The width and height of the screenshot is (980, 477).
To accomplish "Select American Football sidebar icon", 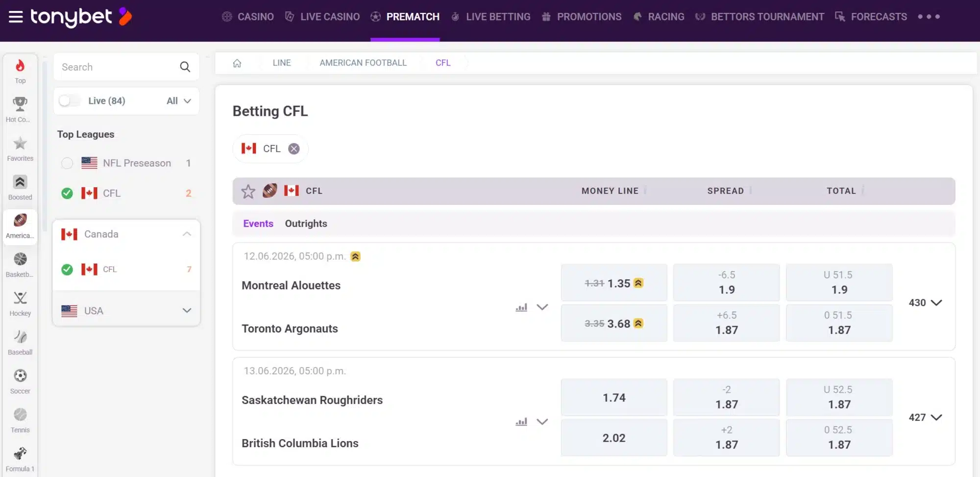I will click(20, 226).
